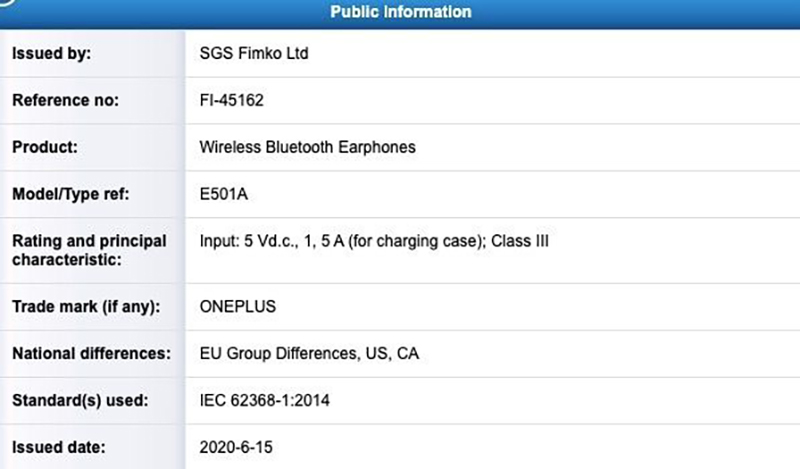Click reference number FI-45162
800x469 pixels.
coord(234,100)
